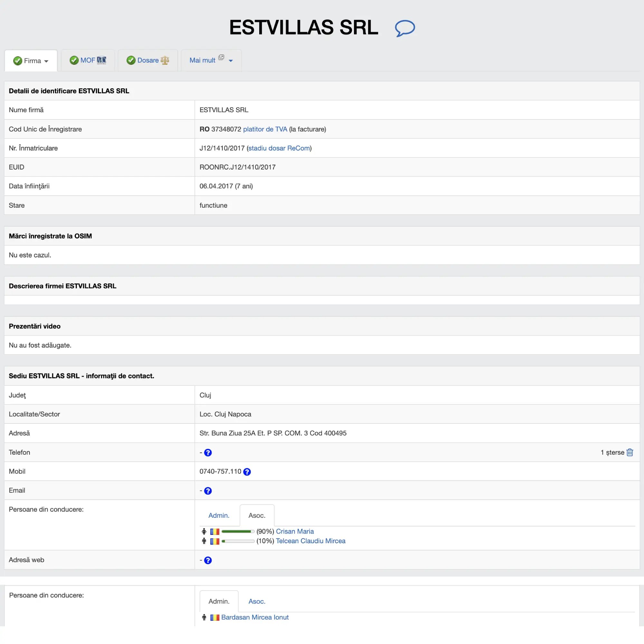Screen dimensions: 644x644
Task: Click the Crisan Maria associate link
Action: (295, 531)
